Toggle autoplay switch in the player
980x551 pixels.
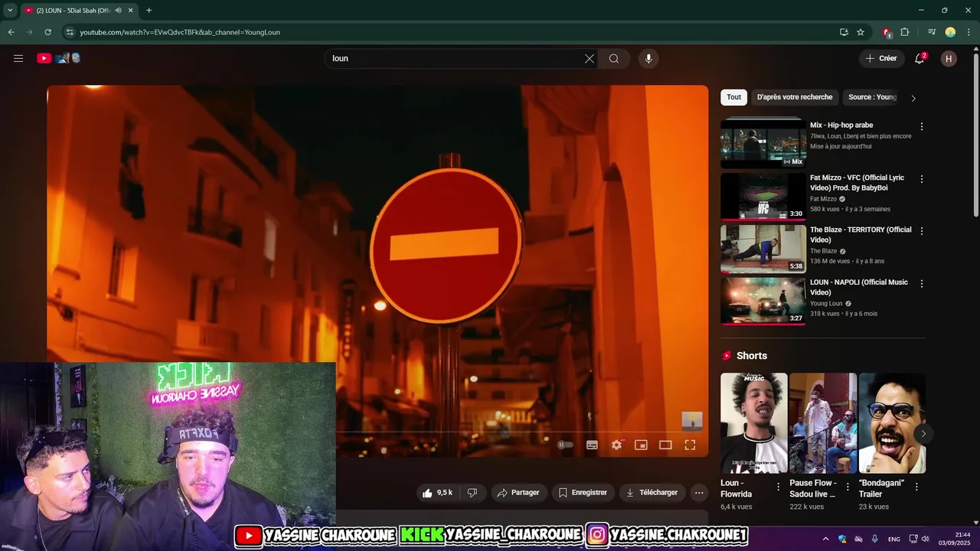point(565,445)
